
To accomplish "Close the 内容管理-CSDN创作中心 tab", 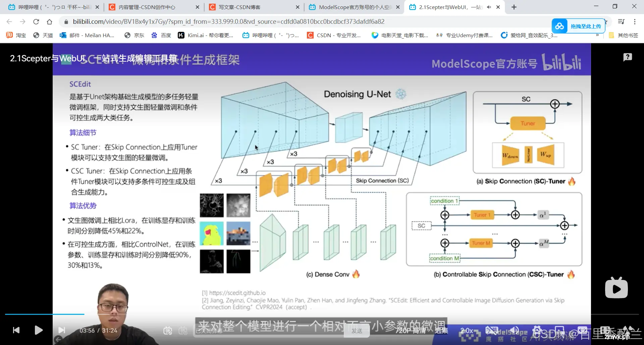I will (x=197, y=7).
